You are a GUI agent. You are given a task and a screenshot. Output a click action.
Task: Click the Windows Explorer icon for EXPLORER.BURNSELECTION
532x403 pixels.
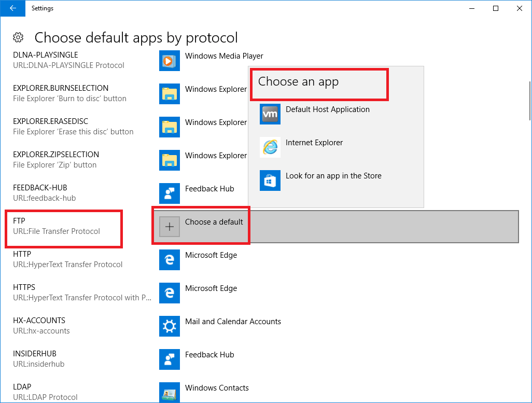point(169,94)
